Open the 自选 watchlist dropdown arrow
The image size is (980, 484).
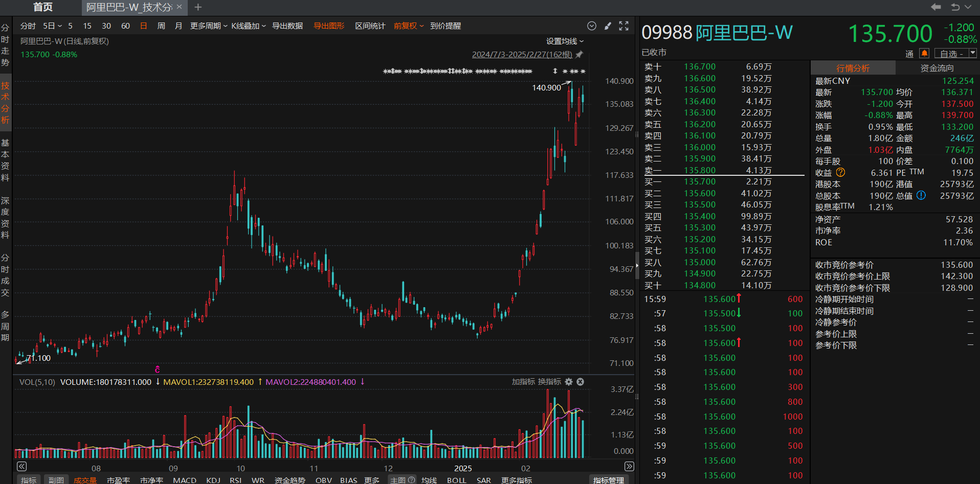click(x=973, y=53)
